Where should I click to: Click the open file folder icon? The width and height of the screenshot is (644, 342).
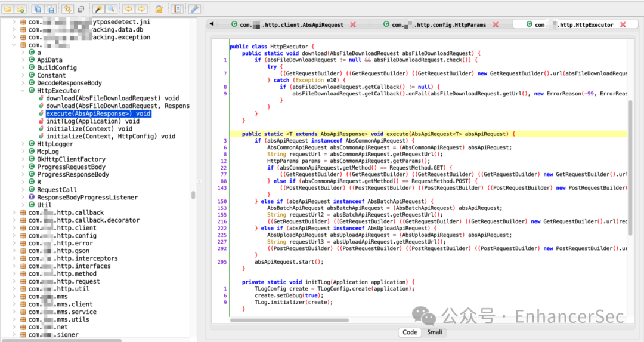click(8, 8)
